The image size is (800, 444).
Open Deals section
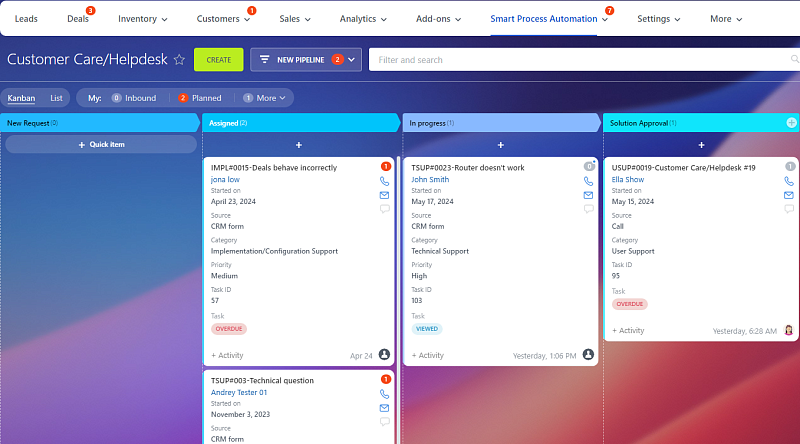(x=78, y=19)
